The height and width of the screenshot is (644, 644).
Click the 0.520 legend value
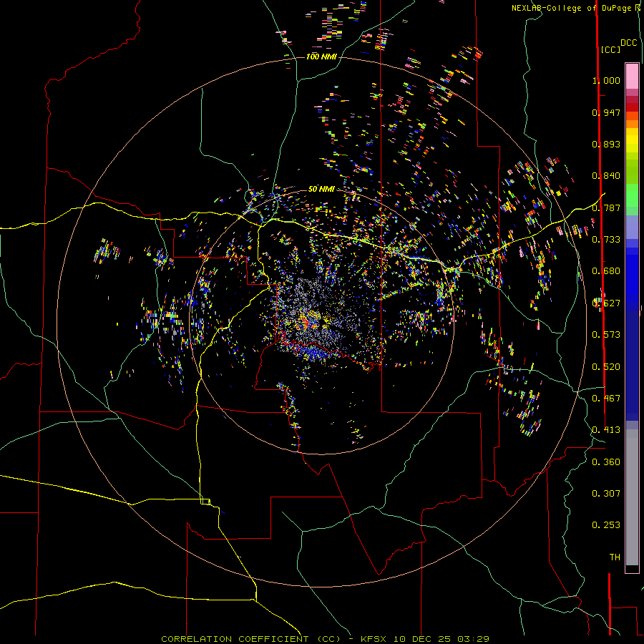click(x=606, y=367)
